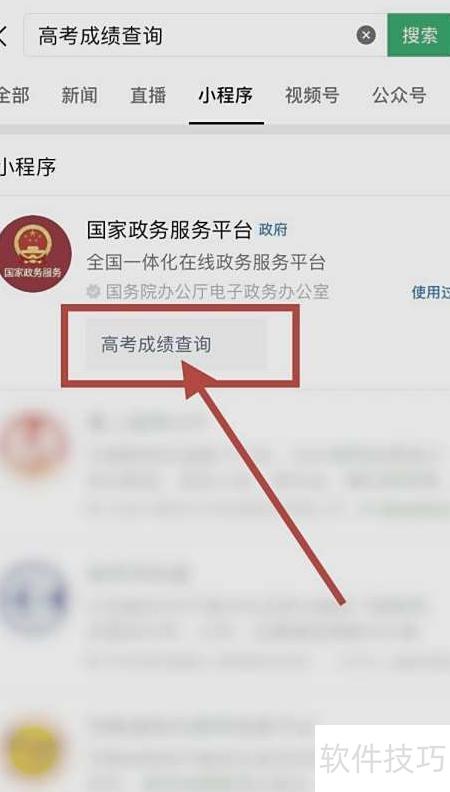
Task: Open the third blurred result's blue icon
Action: point(34,599)
